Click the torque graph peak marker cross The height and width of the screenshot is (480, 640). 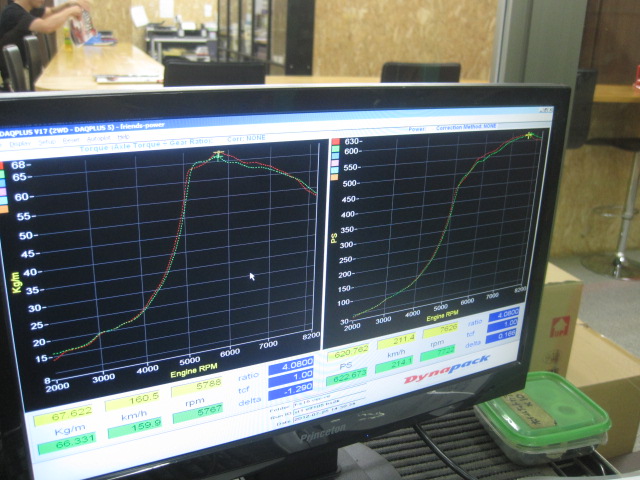click(x=219, y=155)
